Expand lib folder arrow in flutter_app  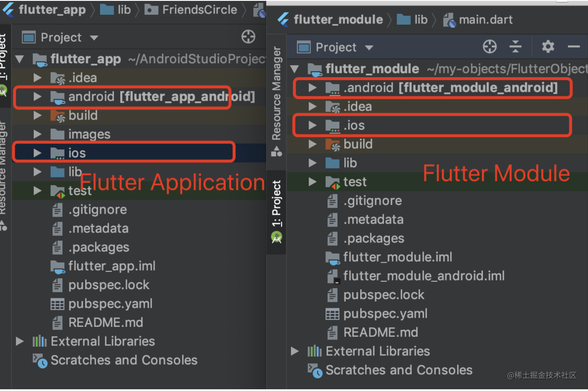38,172
